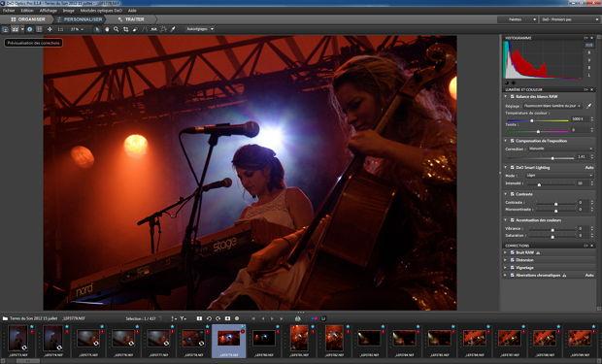Toggle Accentuation des couleurs checkbox
The width and height of the screenshot is (602, 364).
pyautogui.click(x=512, y=220)
